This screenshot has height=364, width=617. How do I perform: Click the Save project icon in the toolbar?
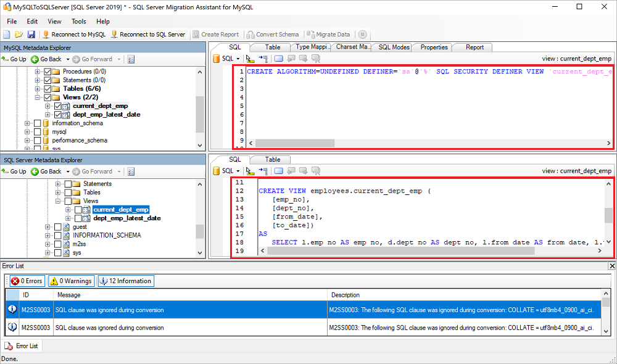click(31, 35)
